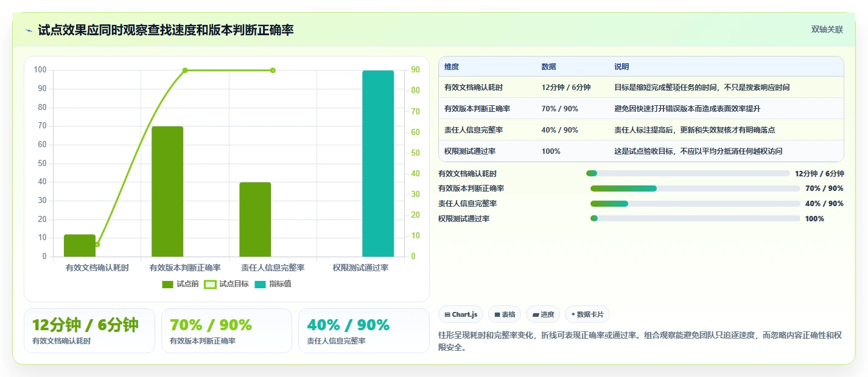Click the 权限测试通过率 progress bar
This screenshot has height=377, width=868.
(x=695, y=218)
